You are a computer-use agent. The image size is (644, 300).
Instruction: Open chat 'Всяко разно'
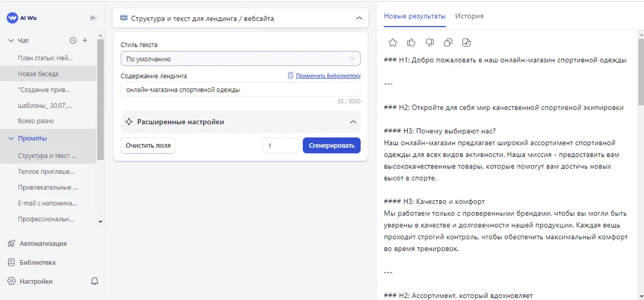click(48, 121)
